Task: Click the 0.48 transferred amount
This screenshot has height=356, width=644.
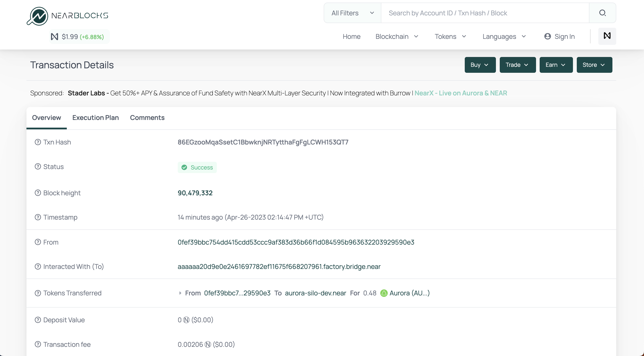Action: pyautogui.click(x=370, y=293)
